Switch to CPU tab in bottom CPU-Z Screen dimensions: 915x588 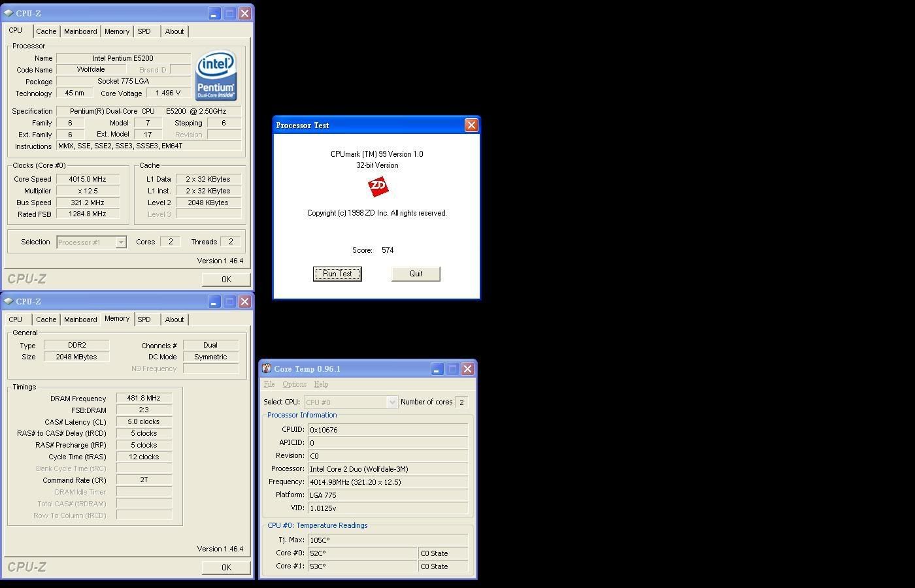[16, 319]
